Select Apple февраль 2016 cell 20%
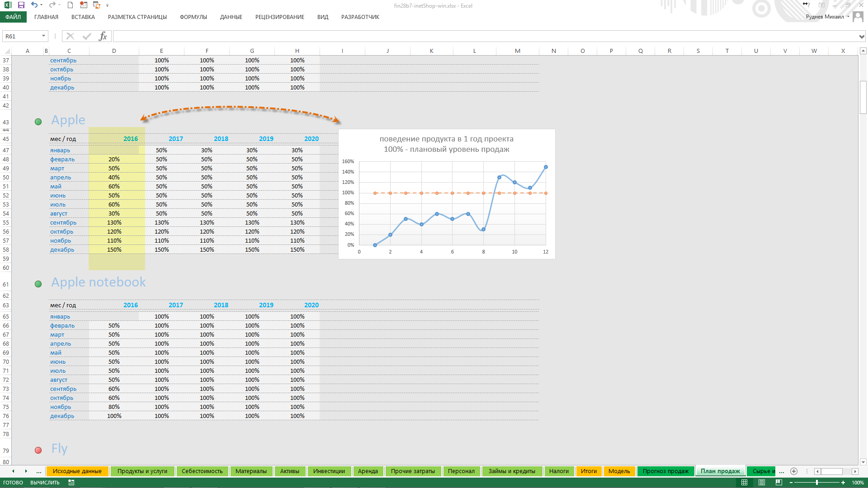Image resolution: width=868 pixels, height=488 pixels. point(114,159)
